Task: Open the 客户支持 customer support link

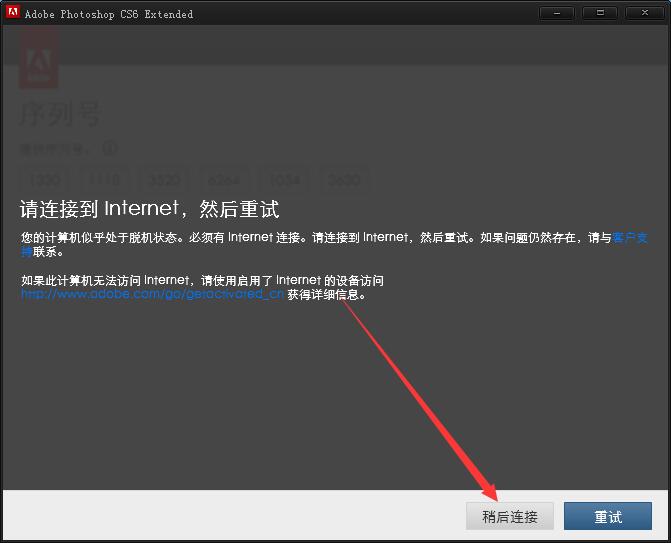Action: [x=630, y=237]
